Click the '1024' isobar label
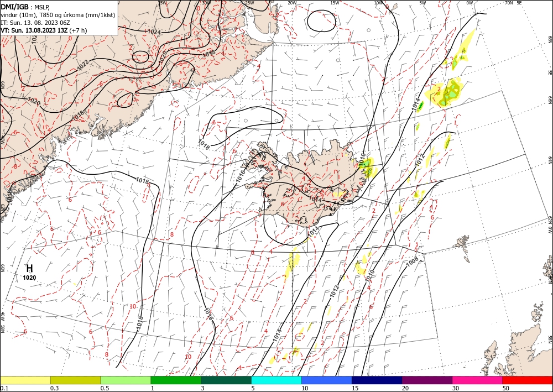The width and height of the screenshot is (553, 392). pos(154,32)
